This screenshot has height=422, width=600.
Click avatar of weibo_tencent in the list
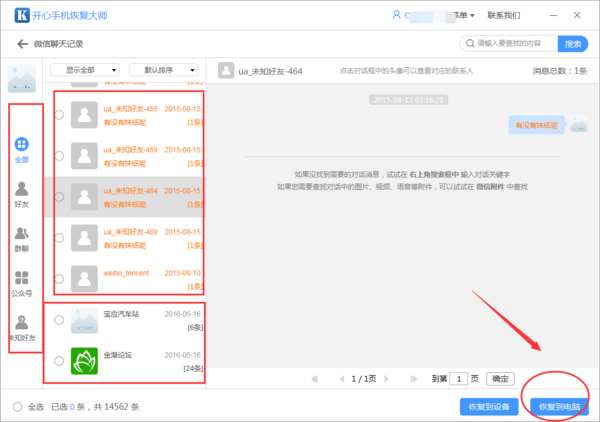pos(84,279)
